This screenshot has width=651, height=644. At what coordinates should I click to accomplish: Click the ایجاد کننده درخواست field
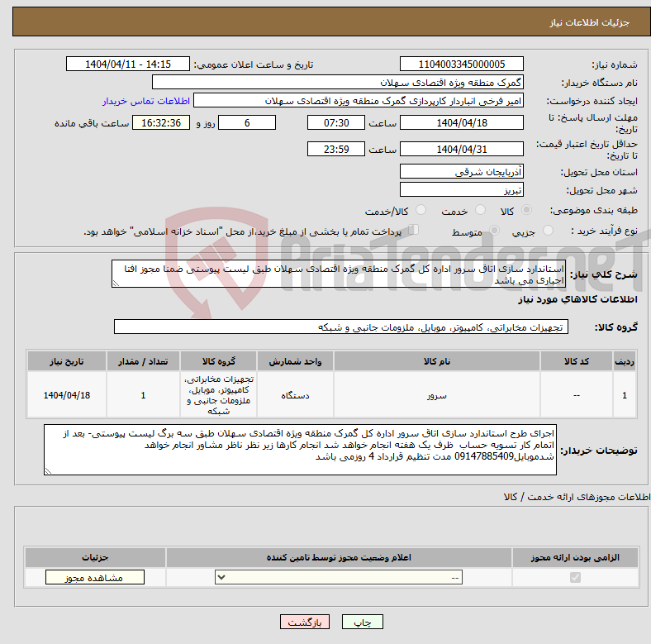tap(359, 101)
